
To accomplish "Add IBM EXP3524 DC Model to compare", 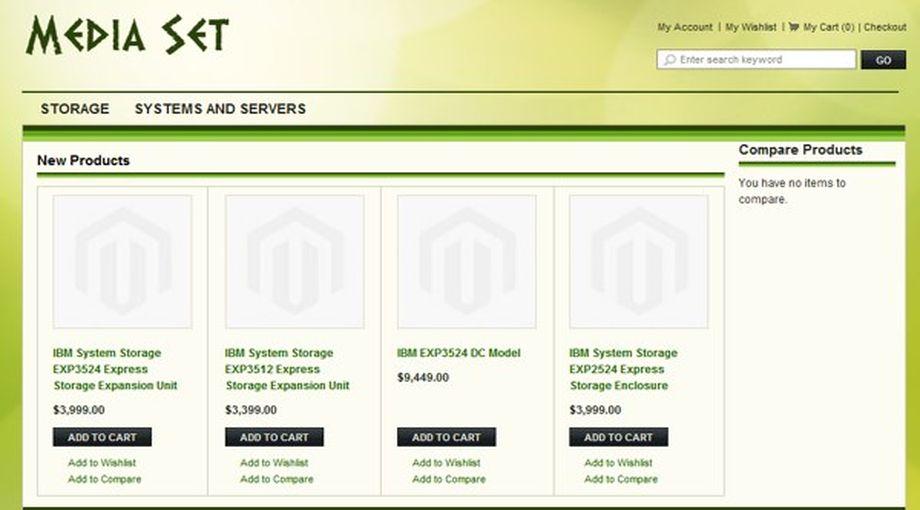I will [449, 479].
